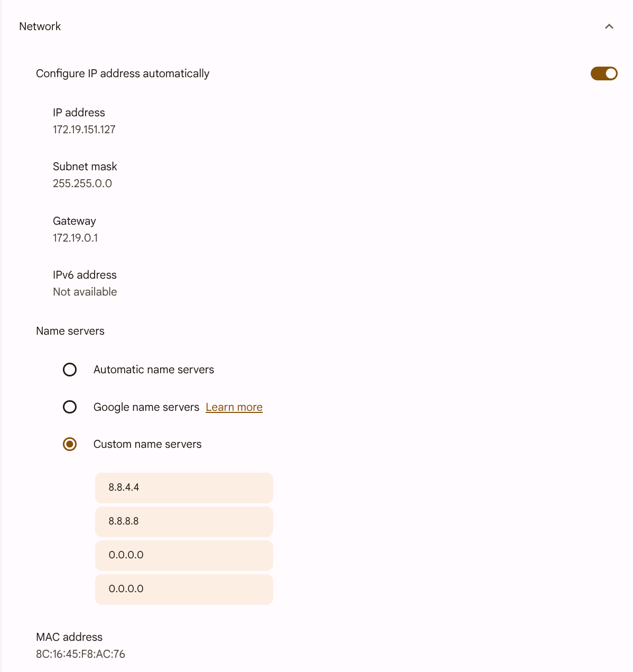Click the subnet mask value 255.255.0.0
Viewport: 633px width, 672px height.
coord(82,183)
